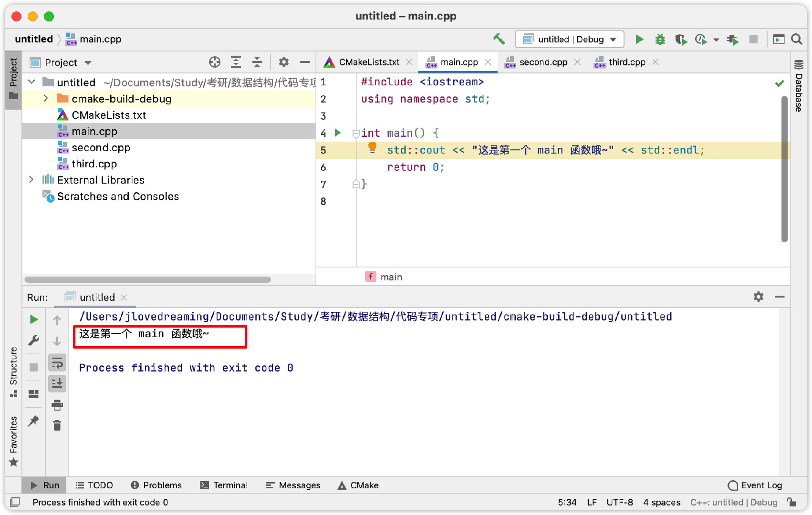Switch to the second.cpp editor tab
The height and width of the screenshot is (515, 812).
point(542,62)
